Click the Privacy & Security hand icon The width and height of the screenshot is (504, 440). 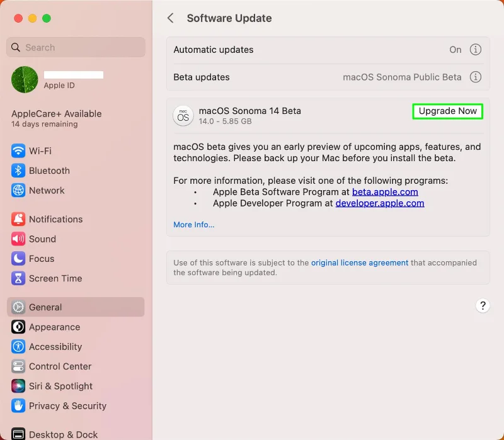pos(18,406)
